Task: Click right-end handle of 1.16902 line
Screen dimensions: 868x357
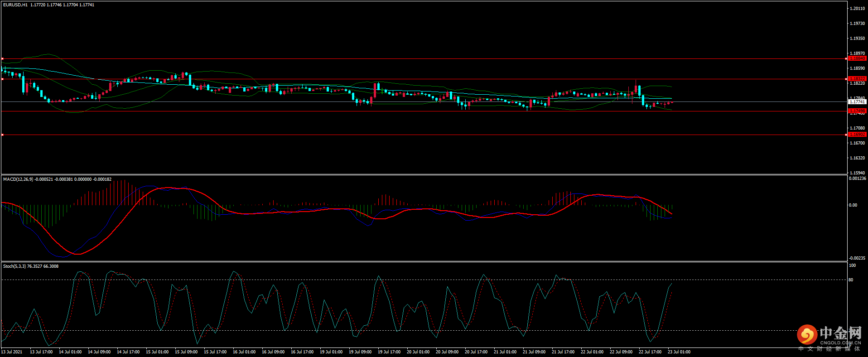Action: click(846, 135)
